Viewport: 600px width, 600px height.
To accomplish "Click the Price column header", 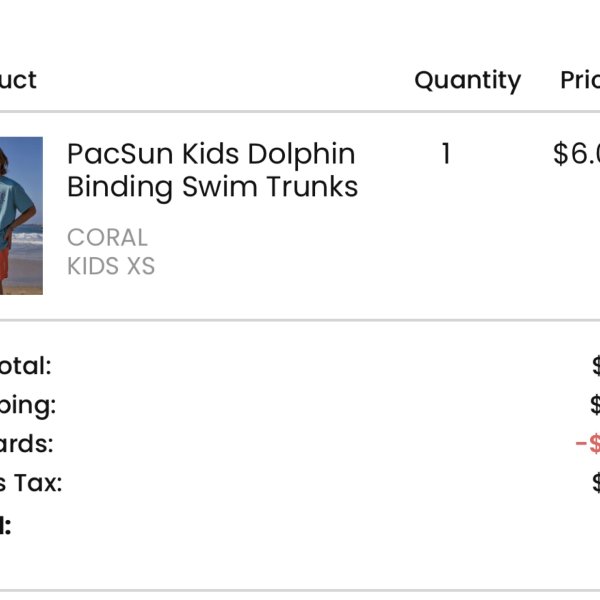I will (x=580, y=80).
